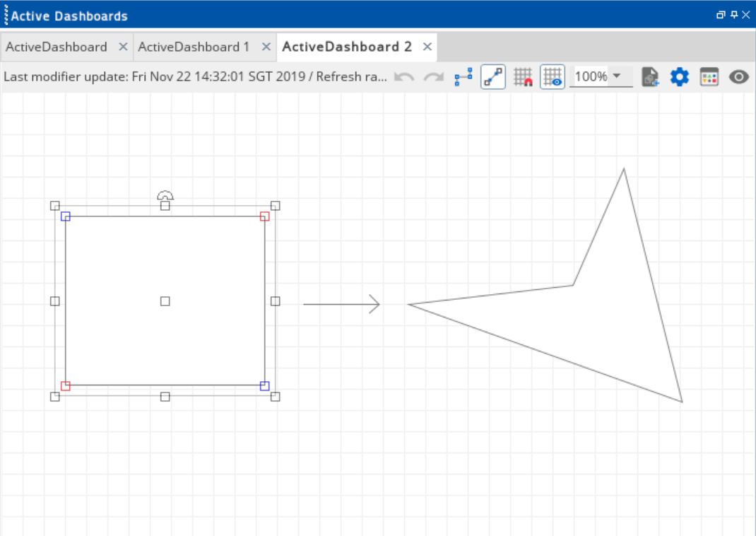Close the ActiveDashboard 2 tab
The width and height of the screenshot is (756, 536).
click(427, 47)
